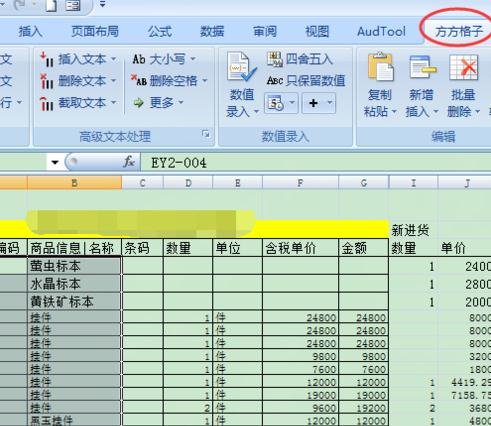Click the 只保留数值 ABC icon
Image resolution: width=491 pixels, height=426 pixels.
275,81
